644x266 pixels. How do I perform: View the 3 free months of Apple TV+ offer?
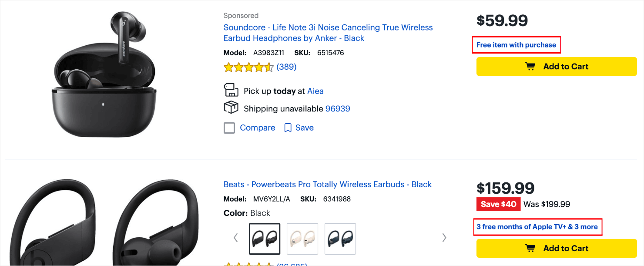(x=537, y=227)
